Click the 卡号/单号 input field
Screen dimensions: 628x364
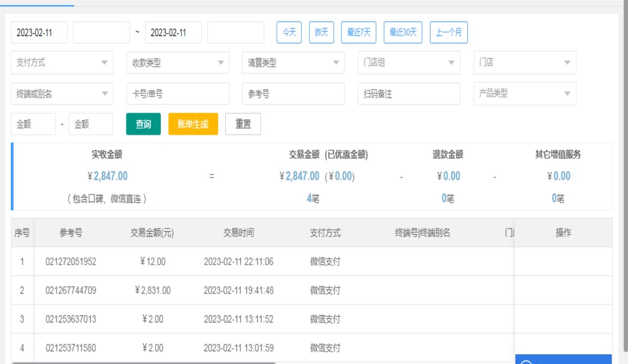pyautogui.click(x=178, y=94)
